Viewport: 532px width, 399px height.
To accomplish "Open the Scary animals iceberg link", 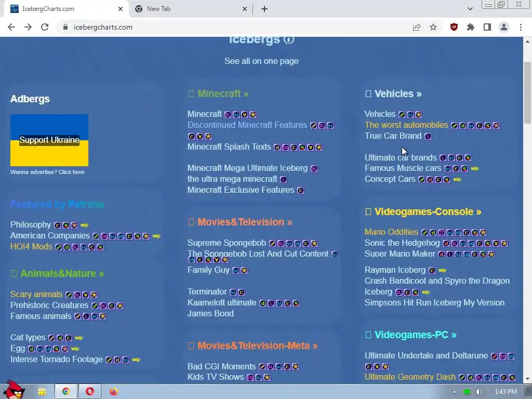I will (36, 294).
